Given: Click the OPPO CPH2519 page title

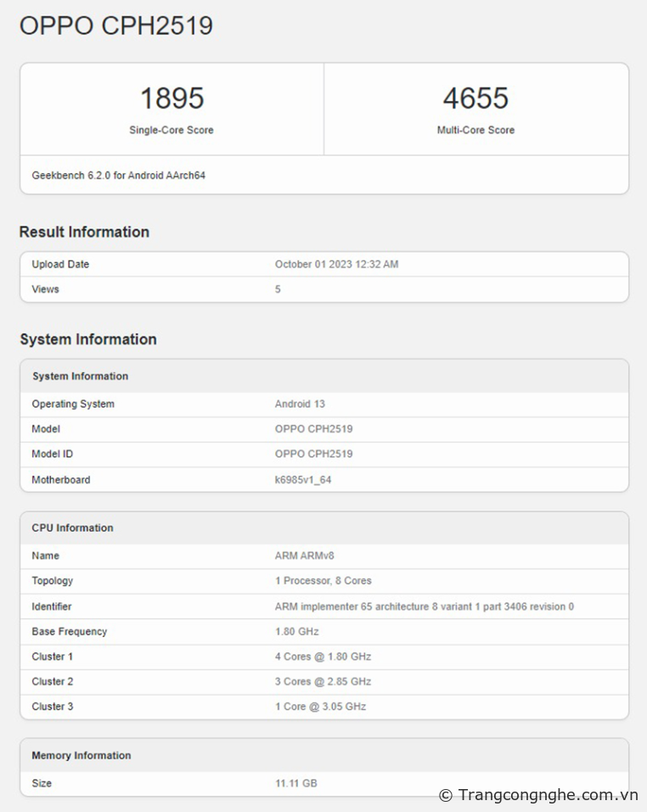Looking at the screenshot, I should click(115, 26).
